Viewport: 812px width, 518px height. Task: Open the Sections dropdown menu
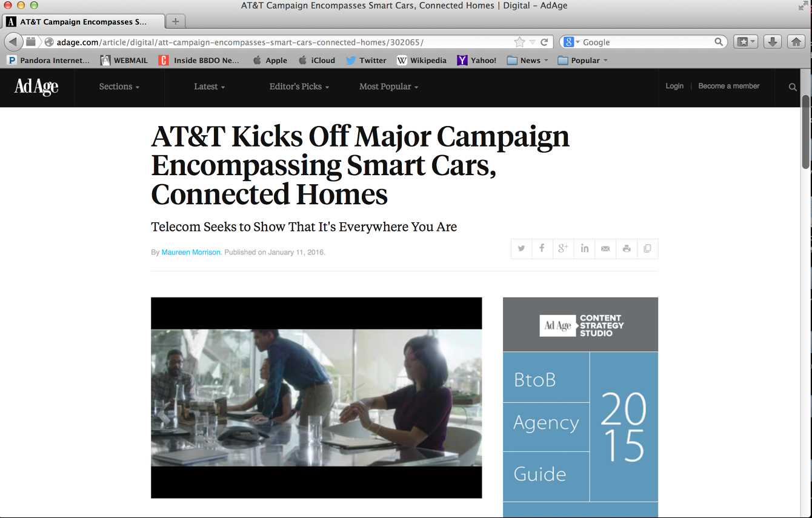(x=119, y=87)
